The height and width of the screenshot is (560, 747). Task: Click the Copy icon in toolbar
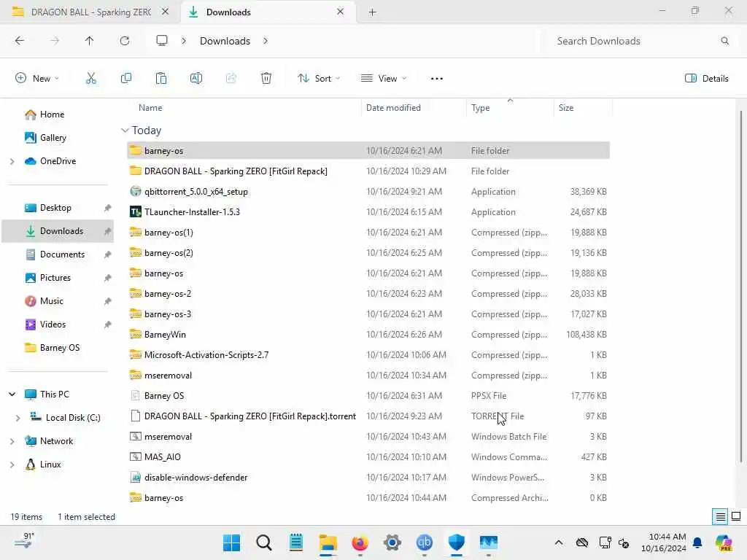click(x=126, y=79)
